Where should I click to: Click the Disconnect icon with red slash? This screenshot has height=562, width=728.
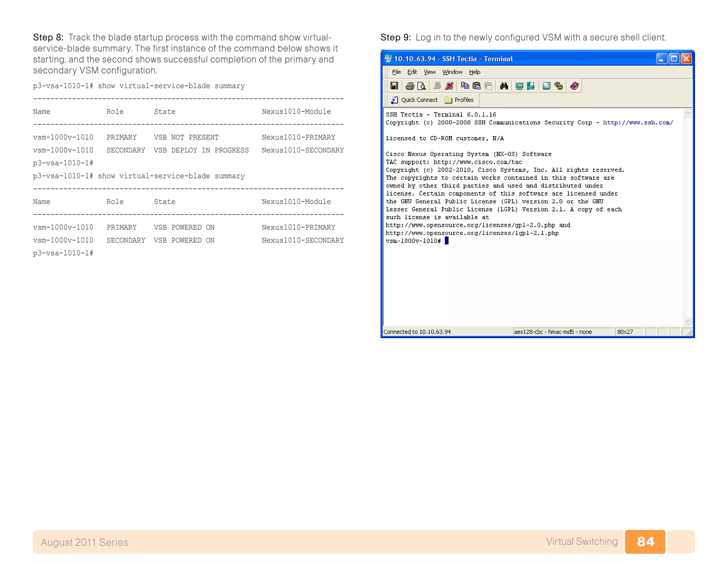(449, 86)
